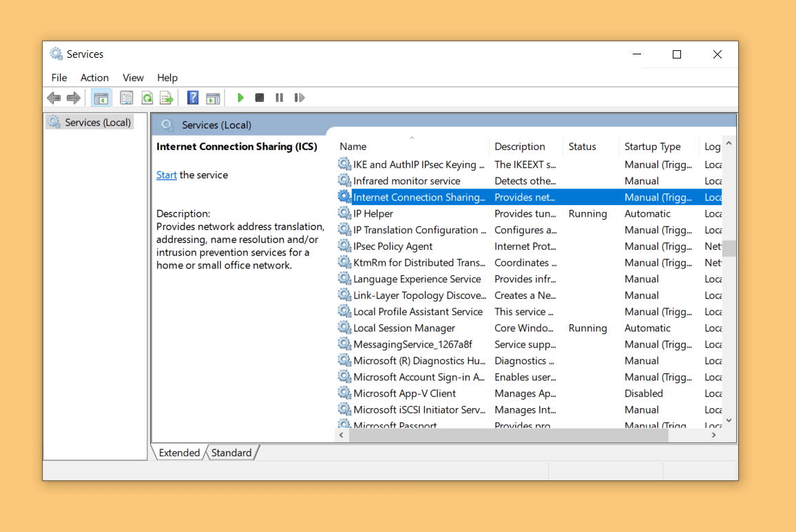796x532 pixels.
Task: Click the horizontal scrollbar thumb
Action: [509, 435]
